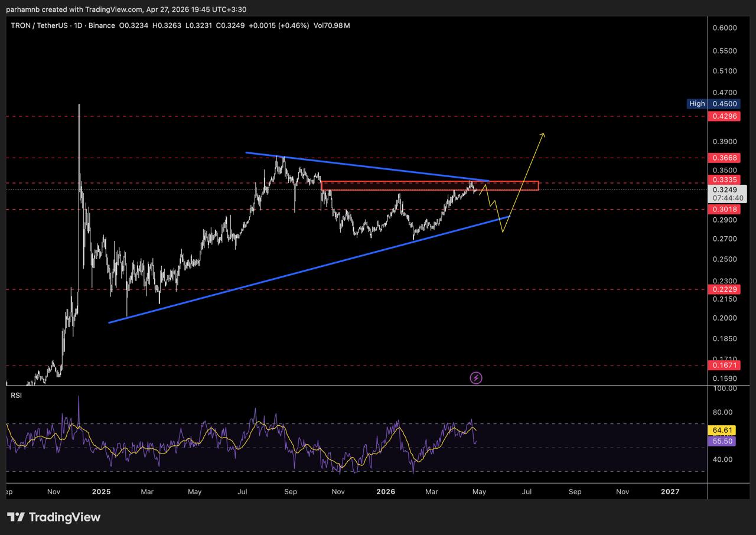756x535 pixels.
Task: Click the 2027 label on time axis
Action: coord(670,491)
